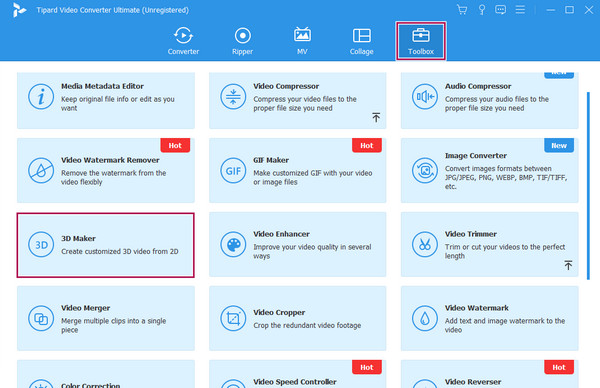The height and width of the screenshot is (388, 600).
Task: Open Video Watermark Remover title
Action: [110, 160]
